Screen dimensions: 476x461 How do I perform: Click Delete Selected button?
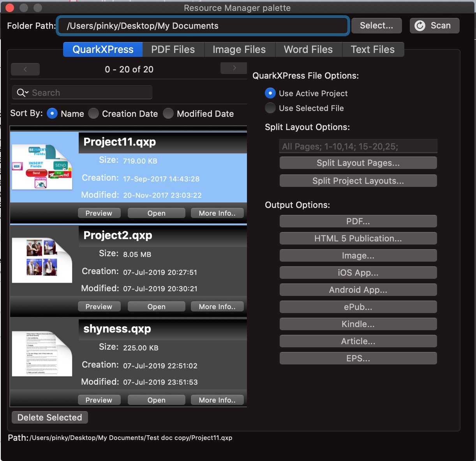point(50,417)
